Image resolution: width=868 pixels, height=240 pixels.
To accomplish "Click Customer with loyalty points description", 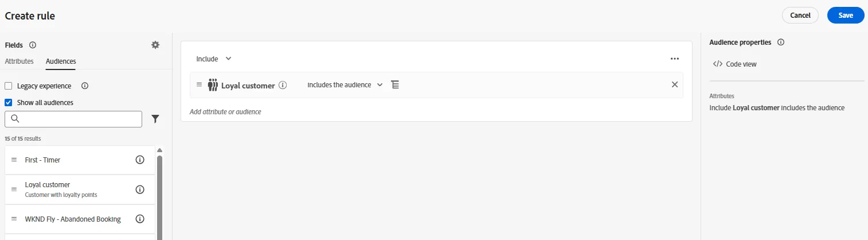I will click(61, 195).
